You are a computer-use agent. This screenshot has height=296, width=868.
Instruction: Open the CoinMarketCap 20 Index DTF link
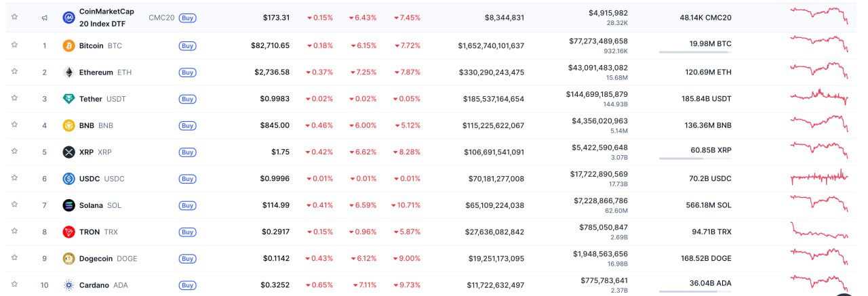pyautogui.click(x=106, y=17)
